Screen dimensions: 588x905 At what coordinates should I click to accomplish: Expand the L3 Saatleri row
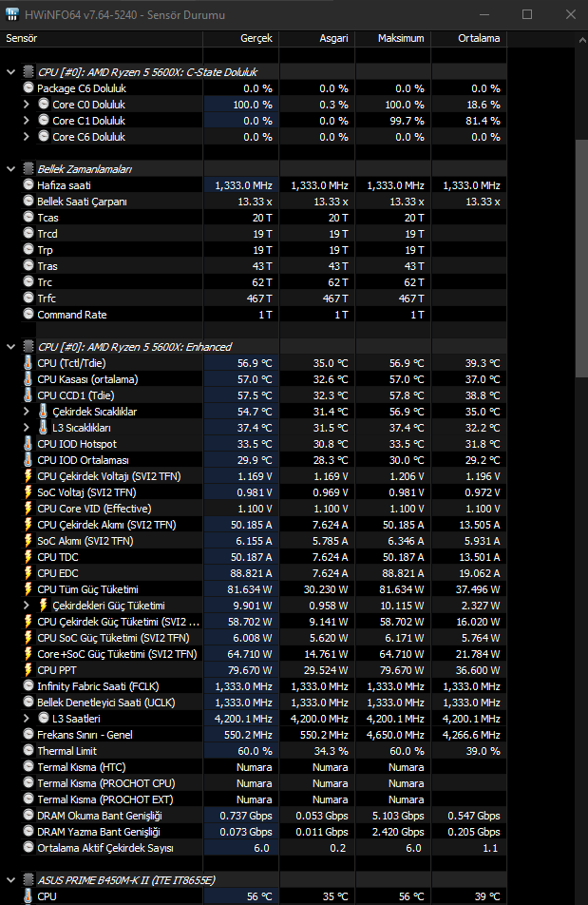point(26,718)
